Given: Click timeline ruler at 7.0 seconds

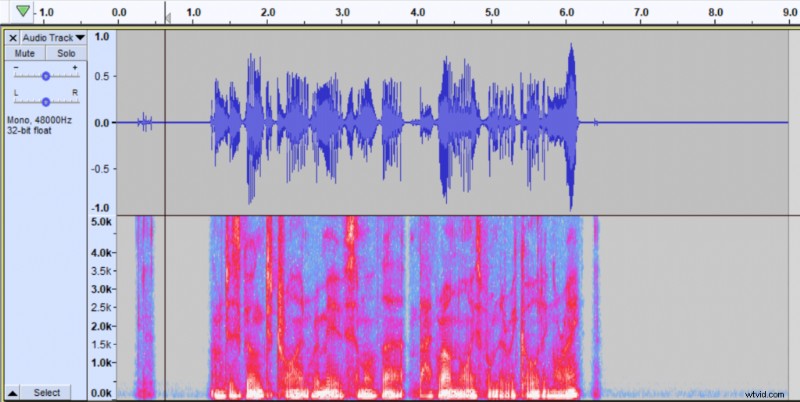Looking at the screenshot, I should pyautogui.click(x=641, y=12).
